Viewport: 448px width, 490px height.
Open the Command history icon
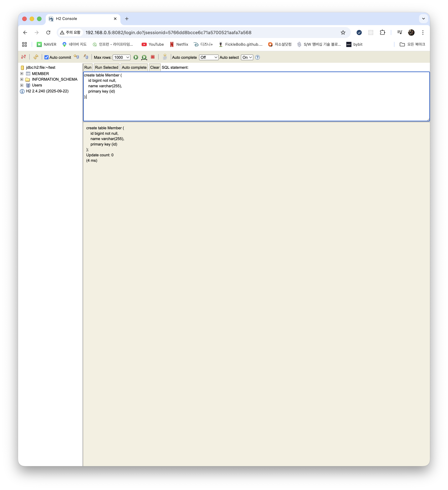coord(165,57)
